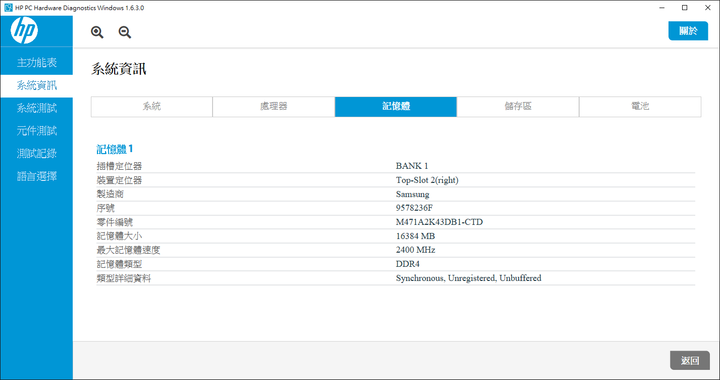Open 測試記錄 from the sidebar
Screen dimensions: 720x380
[37, 153]
